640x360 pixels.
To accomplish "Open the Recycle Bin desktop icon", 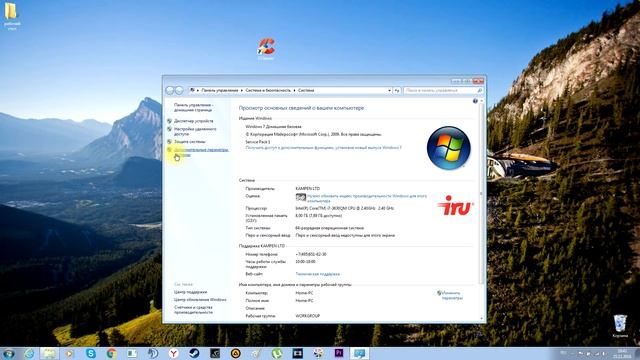I will point(620,326).
